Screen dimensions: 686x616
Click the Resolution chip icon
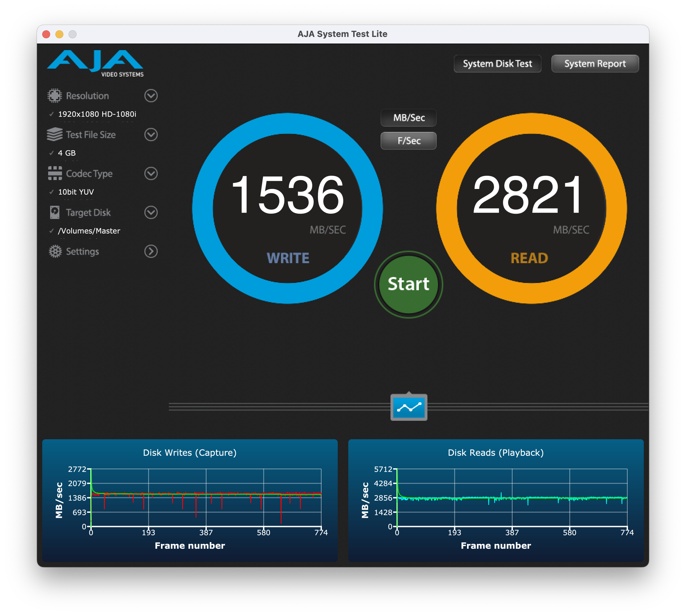click(54, 96)
